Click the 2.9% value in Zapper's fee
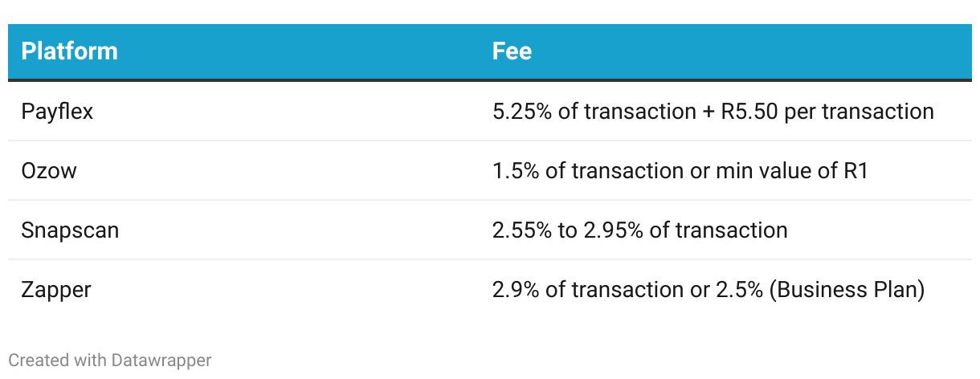This screenshot has height=379, width=980. tap(515, 289)
